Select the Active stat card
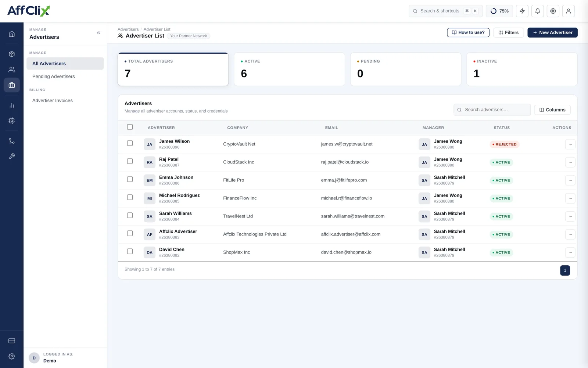The image size is (588, 368). click(289, 69)
